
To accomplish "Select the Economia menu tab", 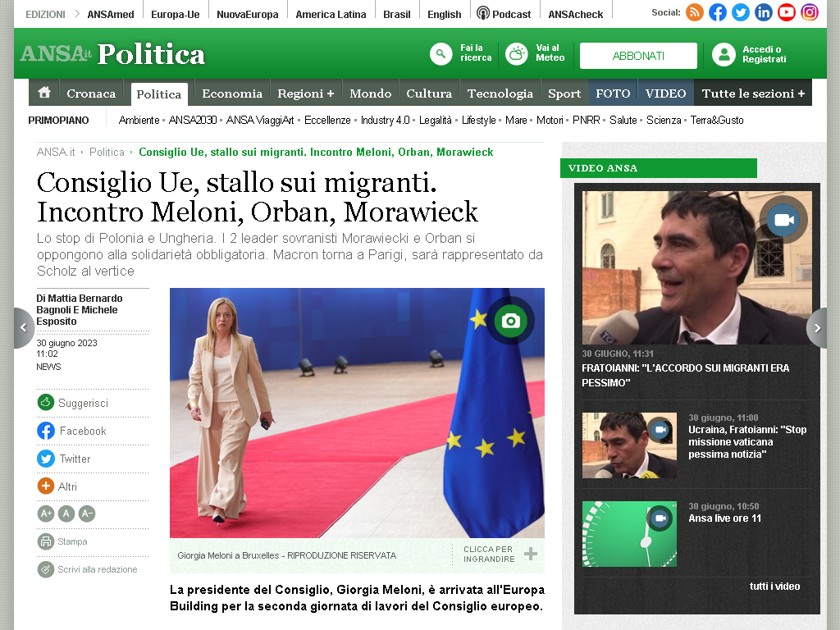I will (x=232, y=94).
